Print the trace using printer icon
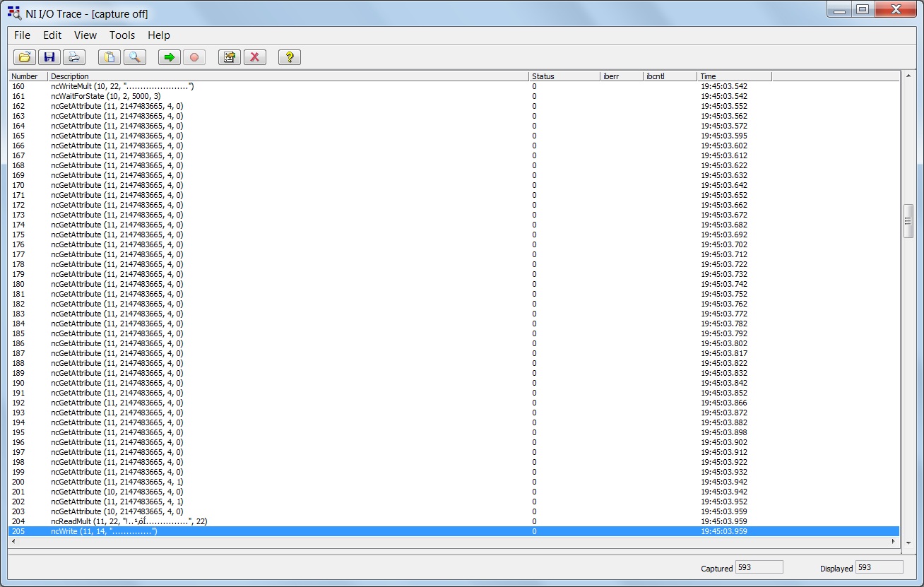The image size is (924, 587). click(74, 57)
